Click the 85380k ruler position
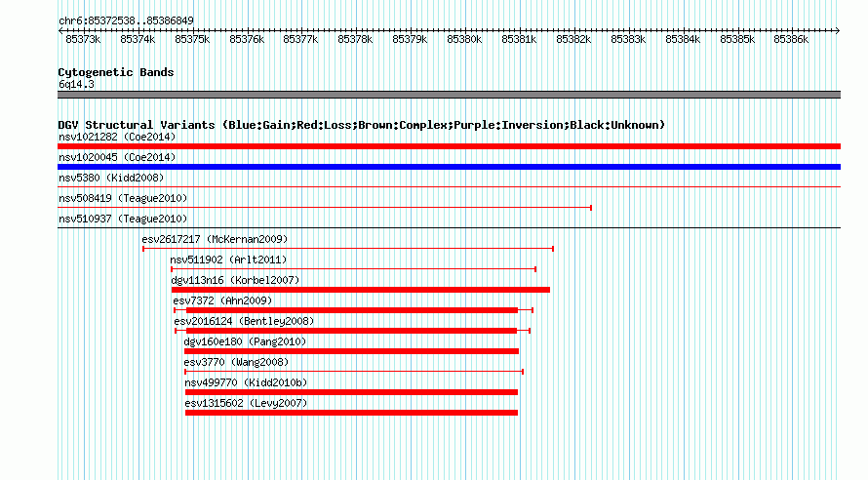Image resolution: width=868 pixels, height=480 pixels. 464,40
